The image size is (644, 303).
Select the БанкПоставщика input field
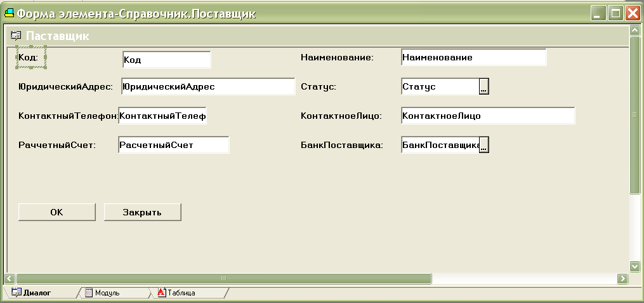(440, 145)
